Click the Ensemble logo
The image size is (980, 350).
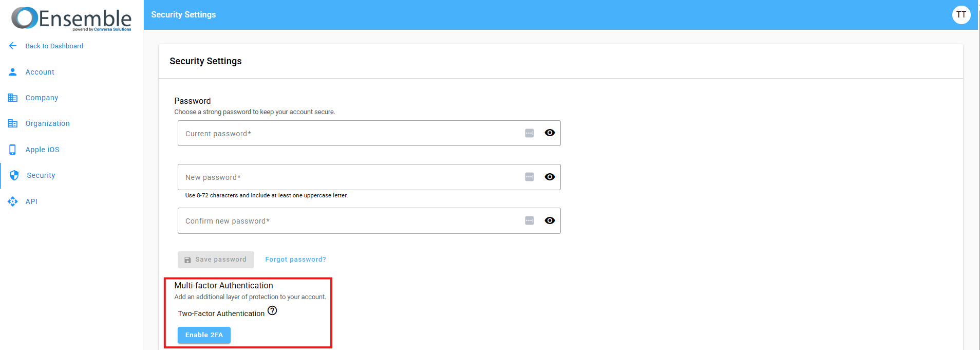71,19
